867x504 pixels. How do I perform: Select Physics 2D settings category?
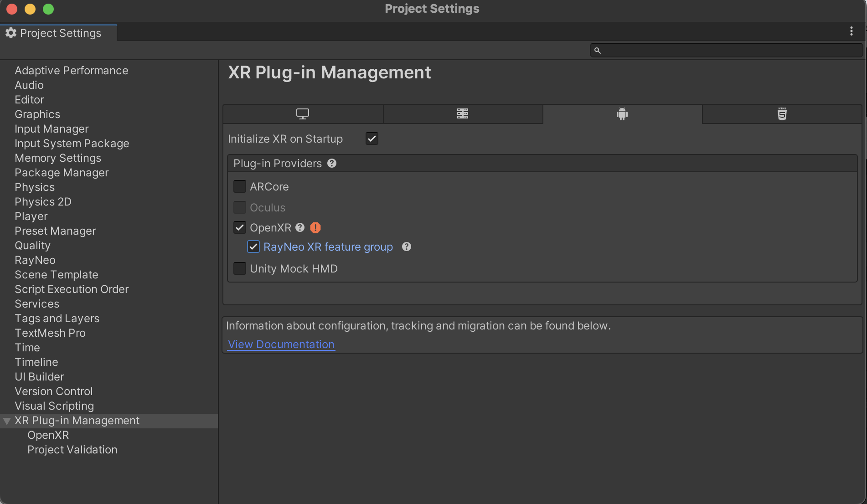point(43,202)
